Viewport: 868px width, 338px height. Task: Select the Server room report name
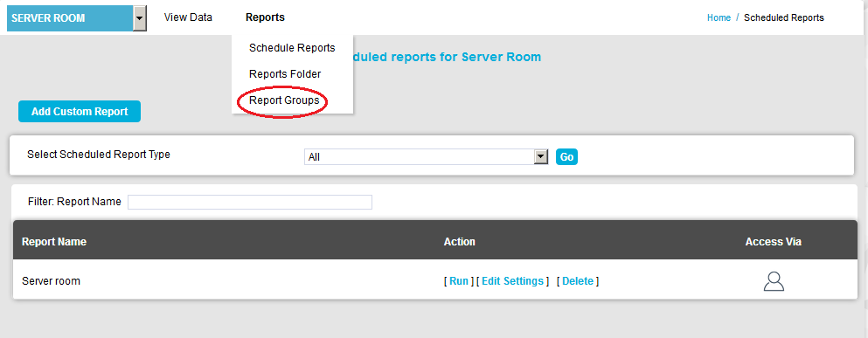(51, 281)
